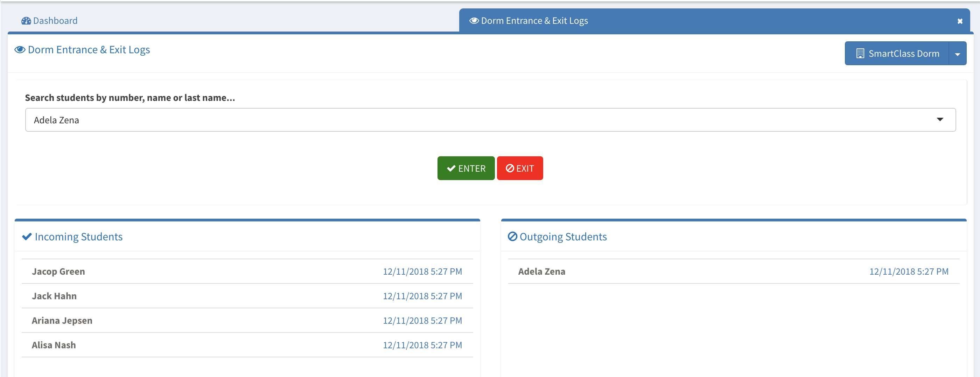Click Alisa Nash's timestamp link

pos(422,345)
